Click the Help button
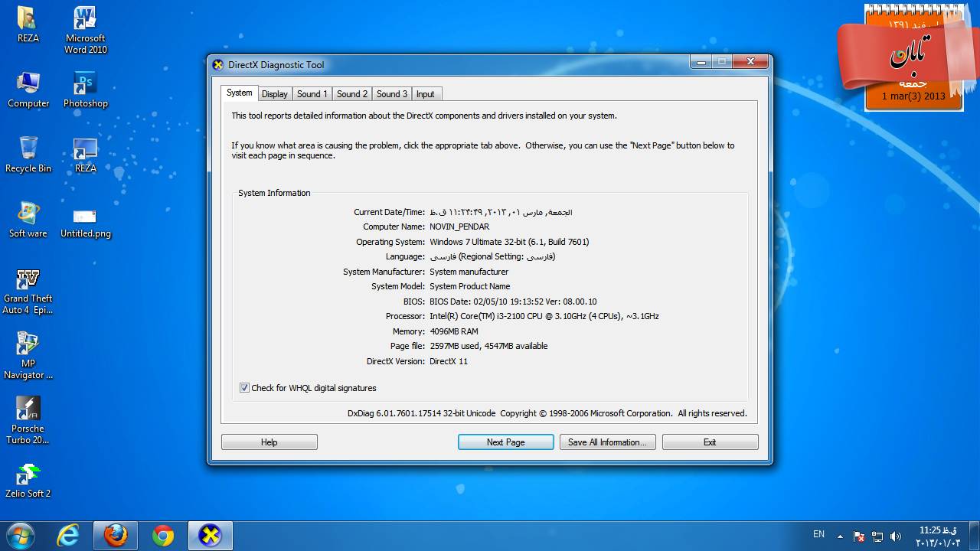 tap(269, 442)
